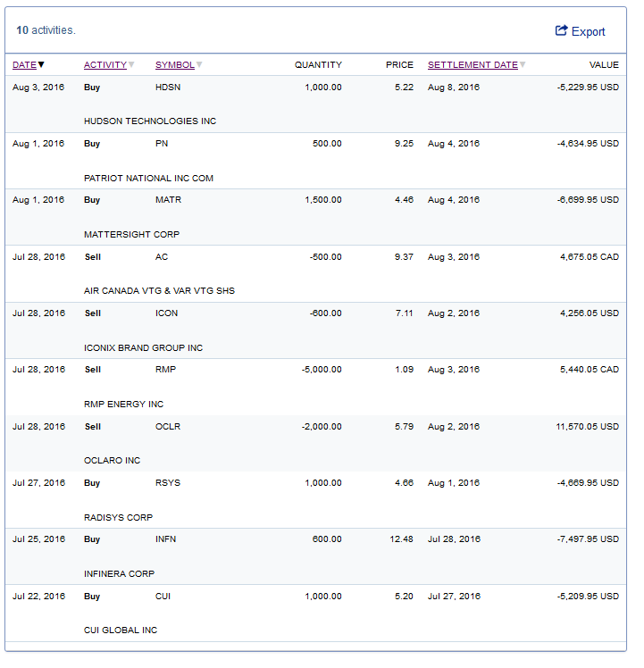
Task: Sort by the Symbol column header
Action: pos(174,64)
